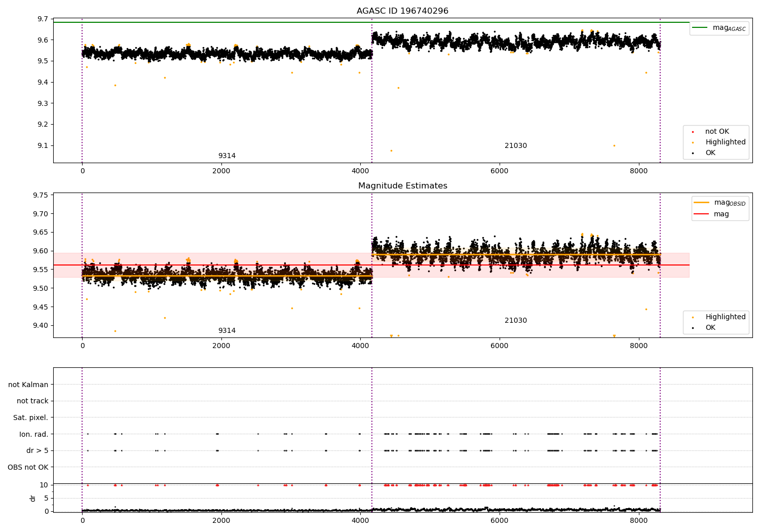Click the 'dr' y-axis label of the bottom panel

[33, 498]
